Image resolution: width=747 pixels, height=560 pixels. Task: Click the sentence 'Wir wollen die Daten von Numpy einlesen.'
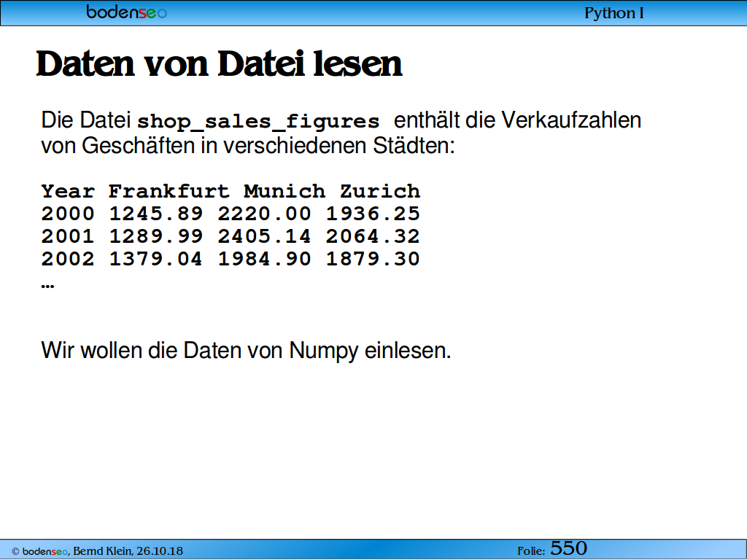pos(246,351)
